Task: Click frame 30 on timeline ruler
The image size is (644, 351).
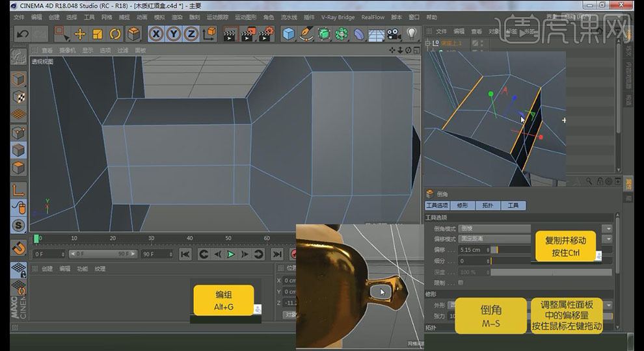Action: pyautogui.click(x=151, y=238)
